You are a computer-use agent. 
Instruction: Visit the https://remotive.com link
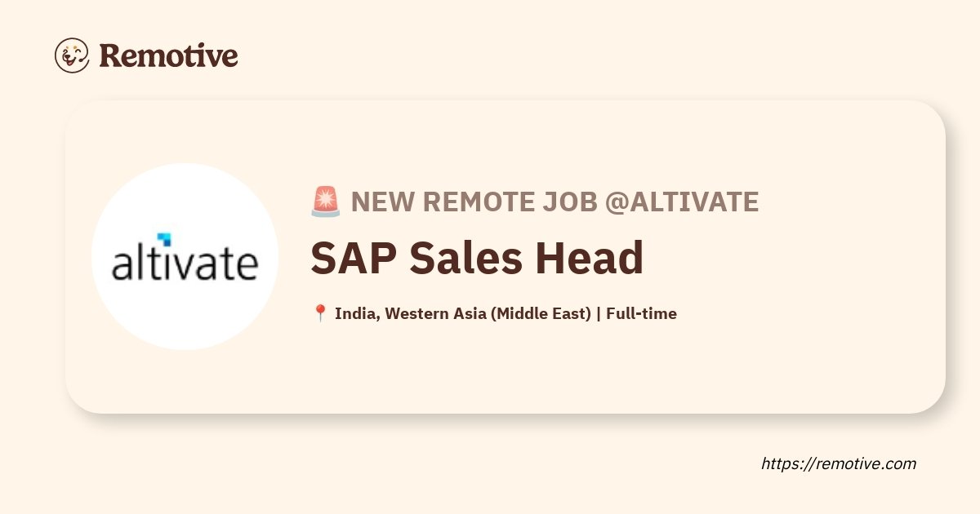[x=839, y=463]
